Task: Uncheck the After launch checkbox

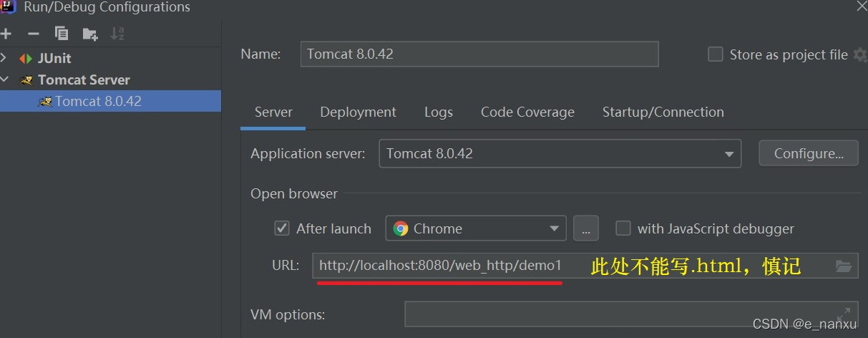Action: click(282, 228)
